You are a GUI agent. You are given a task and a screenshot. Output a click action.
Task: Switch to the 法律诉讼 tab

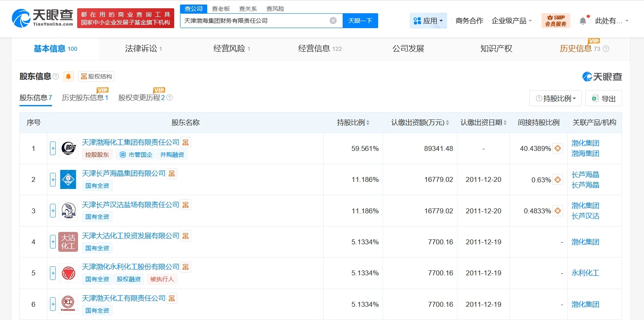(x=141, y=48)
